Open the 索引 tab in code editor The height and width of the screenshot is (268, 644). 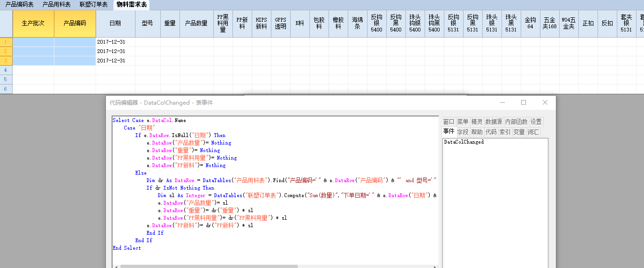tap(505, 132)
